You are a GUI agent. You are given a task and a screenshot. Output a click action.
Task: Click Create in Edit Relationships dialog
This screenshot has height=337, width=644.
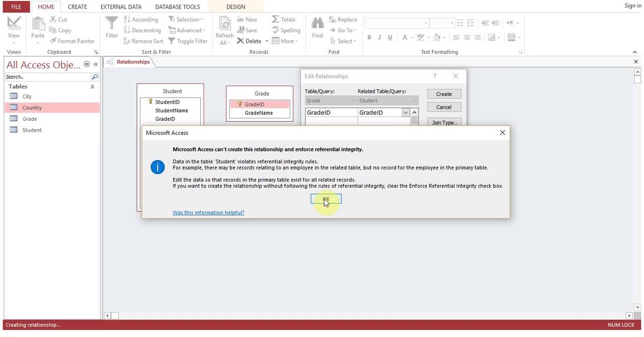click(444, 94)
